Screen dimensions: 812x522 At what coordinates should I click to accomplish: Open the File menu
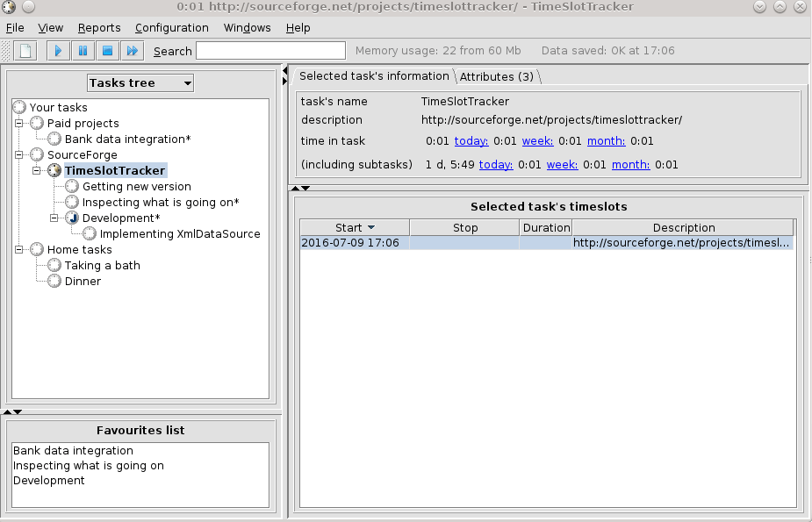[x=15, y=28]
